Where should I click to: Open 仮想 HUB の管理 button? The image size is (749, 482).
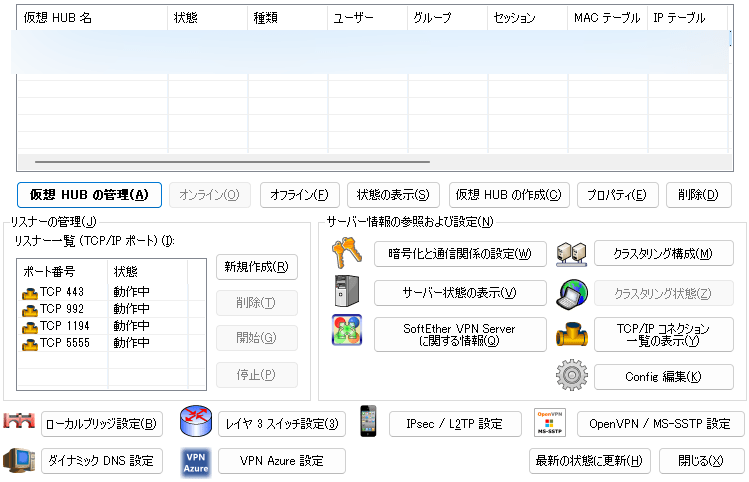[89, 195]
